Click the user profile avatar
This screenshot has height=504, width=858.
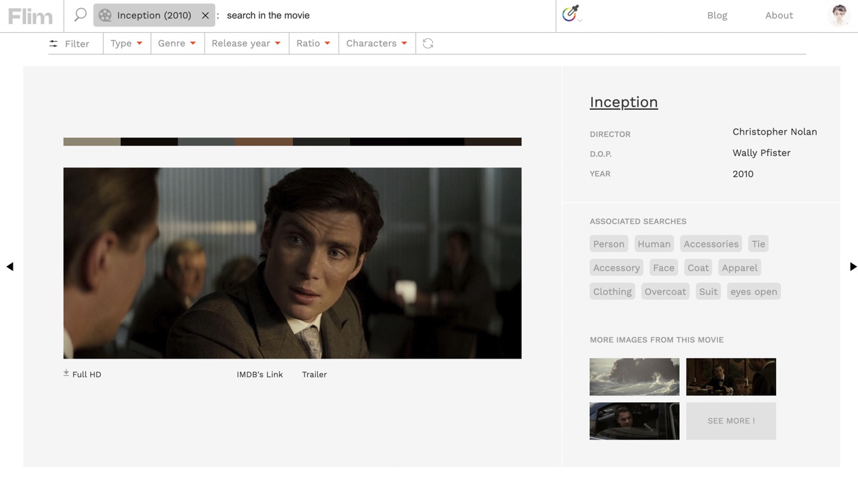click(839, 15)
